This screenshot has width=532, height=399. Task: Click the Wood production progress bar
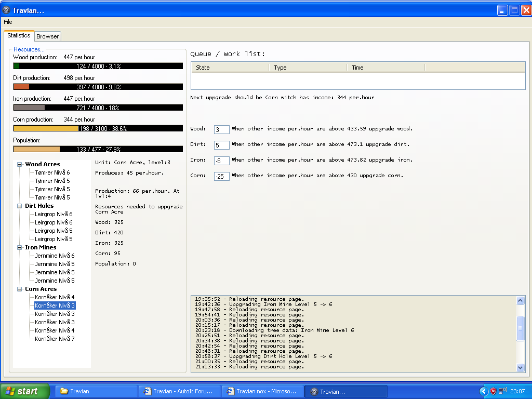98,66
